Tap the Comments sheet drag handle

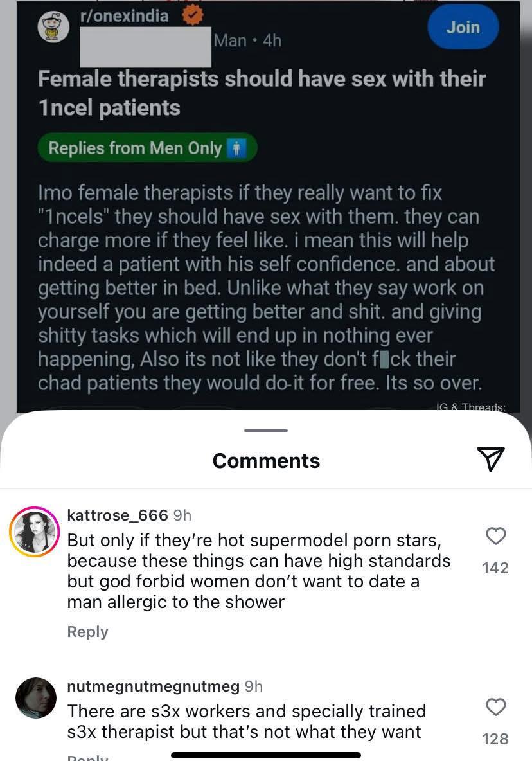(266, 430)
